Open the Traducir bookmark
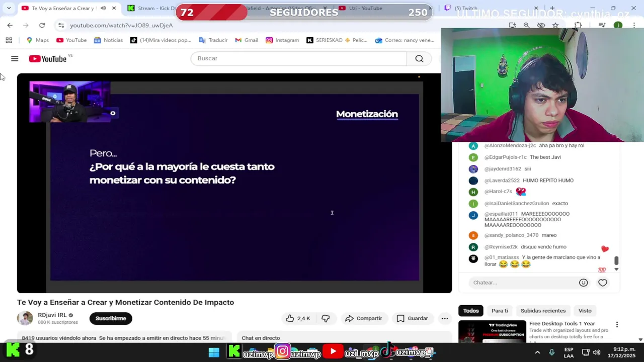The image size is (644, 362). pyautogui.click(x=213, y=40)
